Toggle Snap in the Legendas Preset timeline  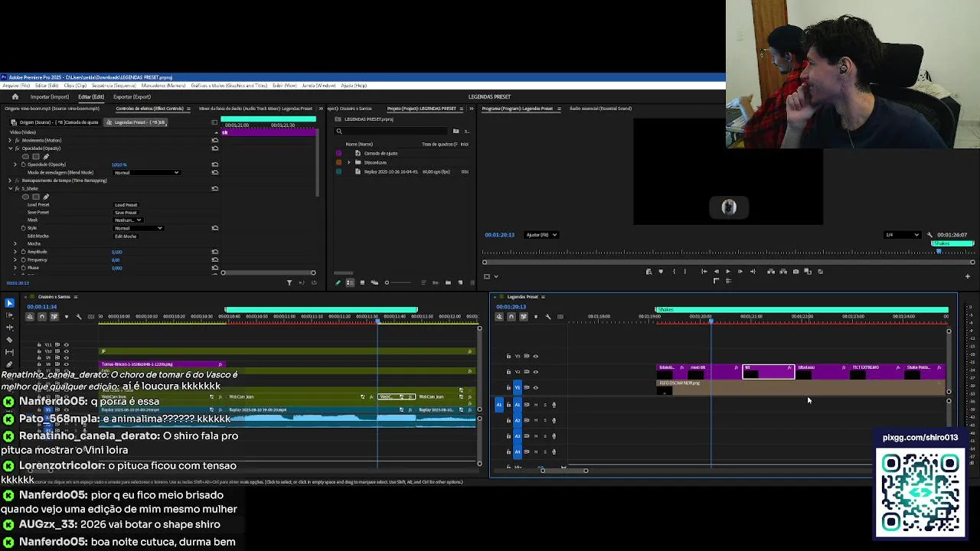pyautogui.click(x=511, y=316)
